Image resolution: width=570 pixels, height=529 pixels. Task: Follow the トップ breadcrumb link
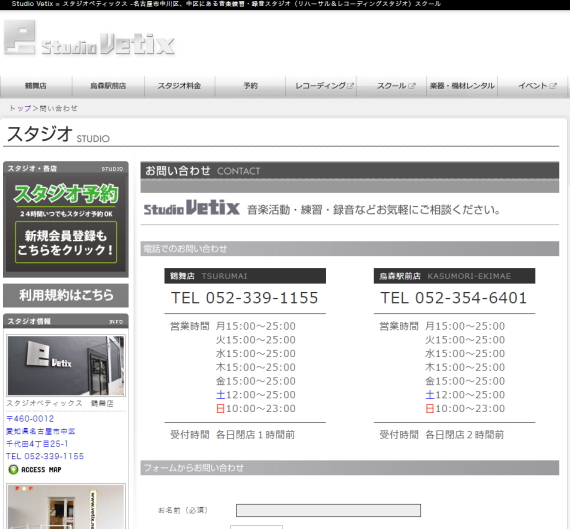20,108
